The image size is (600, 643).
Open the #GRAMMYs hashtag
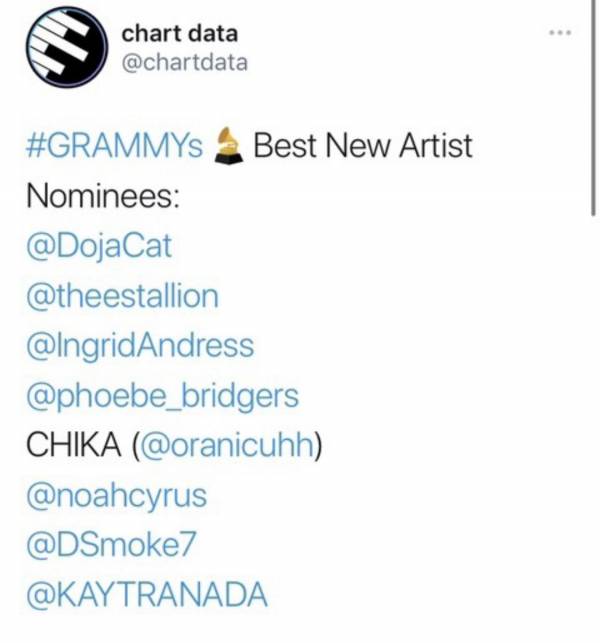coord(114,146)
